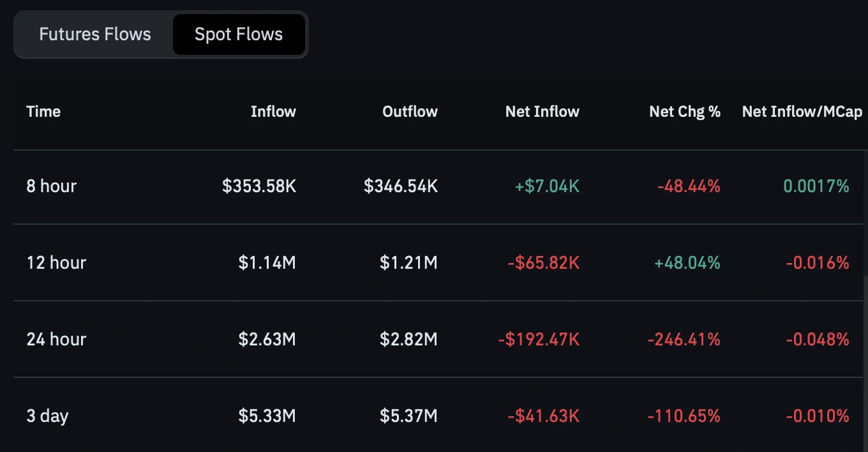
Task: Sort by the Inflow column header
Action: coord(273,112)
